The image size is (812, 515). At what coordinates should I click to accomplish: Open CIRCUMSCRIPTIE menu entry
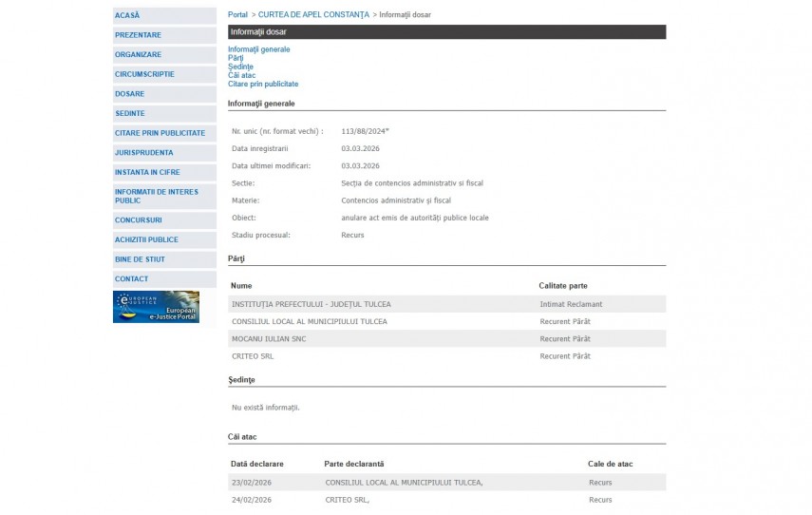click(144, 74)
